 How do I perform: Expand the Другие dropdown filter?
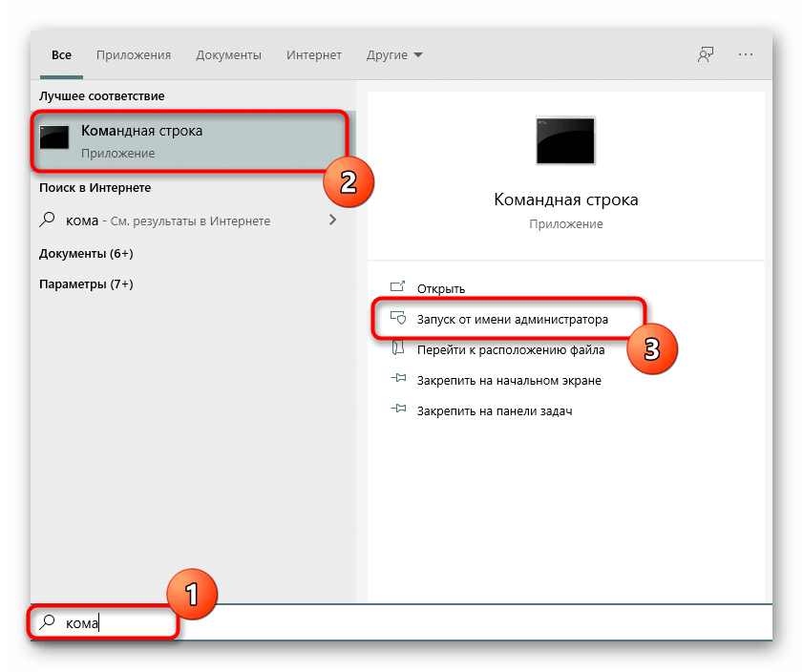coord(394,55)
